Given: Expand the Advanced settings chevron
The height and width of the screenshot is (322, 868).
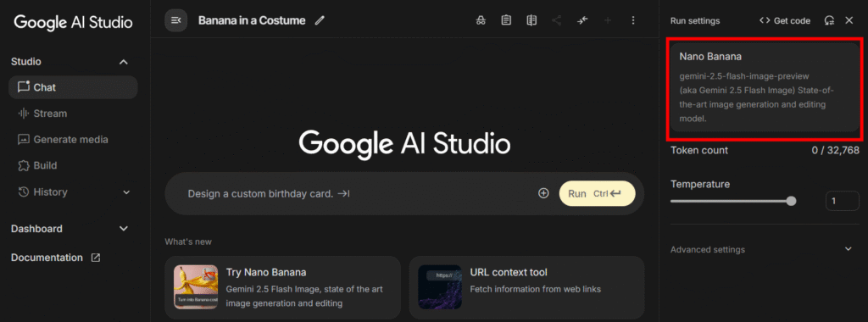Looking at the screenshot, I should tap(848, 249).
